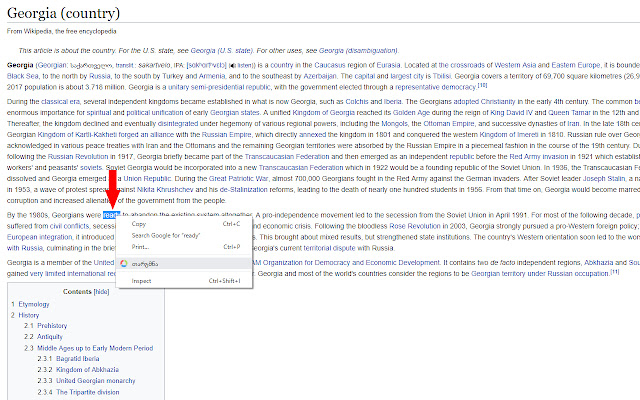
Task: Click the highlighted word "ready" in the paragraph
Action: click(111, 213)
